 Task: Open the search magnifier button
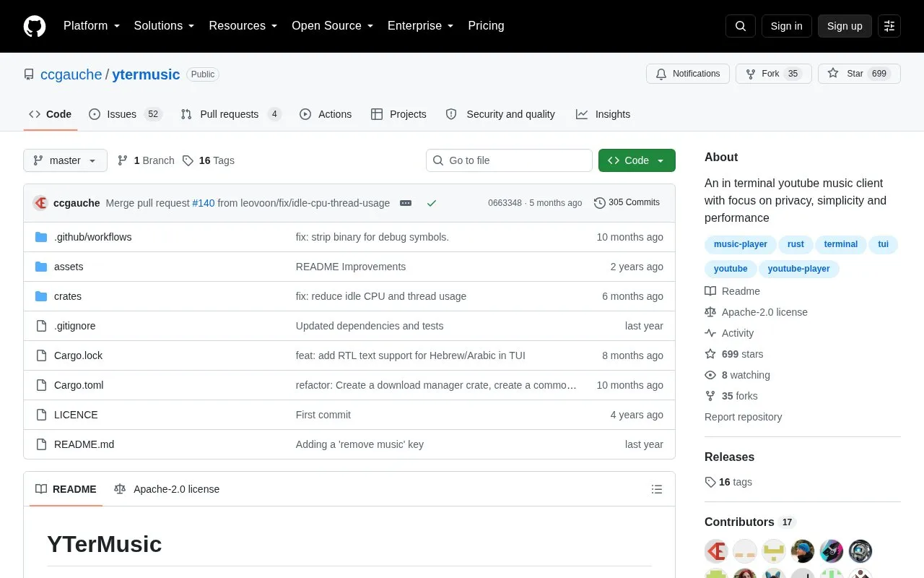point(741,26)
